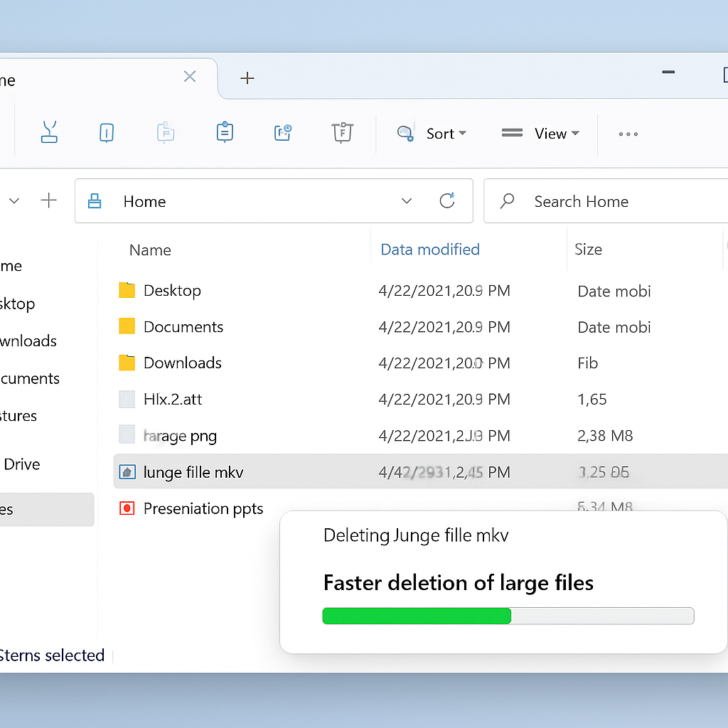Screen dimensions: 728x728
Task: Click the Preseniation ppts red icon
Action: tap(127, 508)
